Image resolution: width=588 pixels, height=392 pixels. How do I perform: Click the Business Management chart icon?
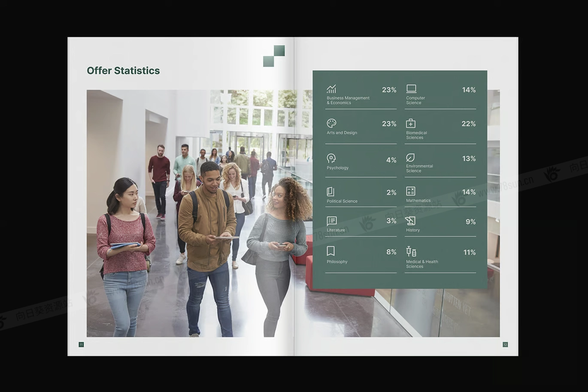tap(331, 89)
